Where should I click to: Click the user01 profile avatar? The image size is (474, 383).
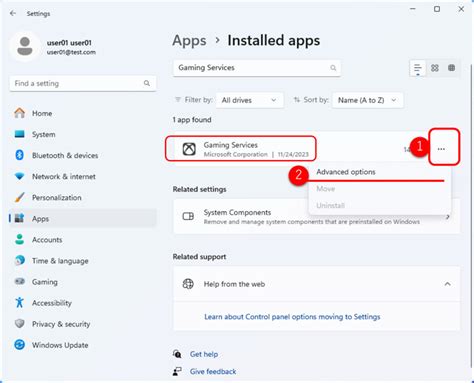25,46
